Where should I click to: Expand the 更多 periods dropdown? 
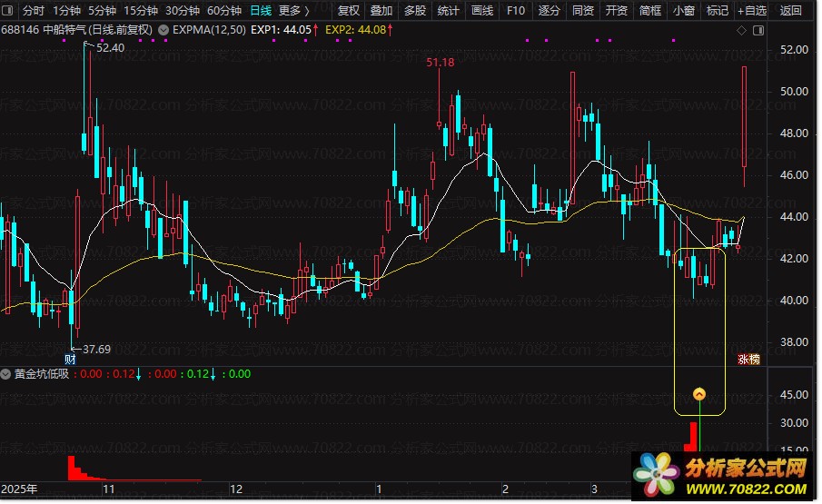coord(292,11)
